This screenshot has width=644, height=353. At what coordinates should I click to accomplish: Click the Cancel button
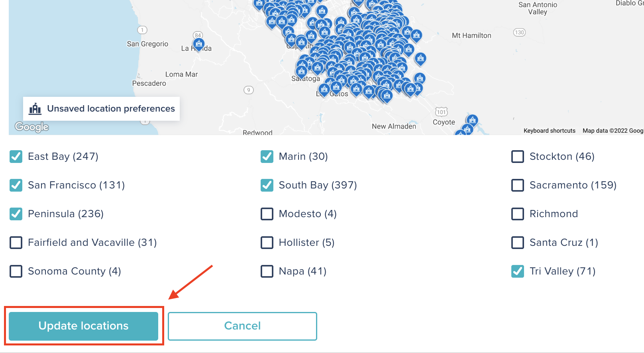click(x=242, y=326)
